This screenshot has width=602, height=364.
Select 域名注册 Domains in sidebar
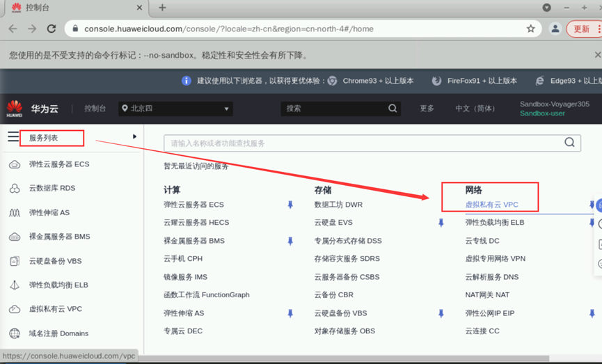(58, 333)
